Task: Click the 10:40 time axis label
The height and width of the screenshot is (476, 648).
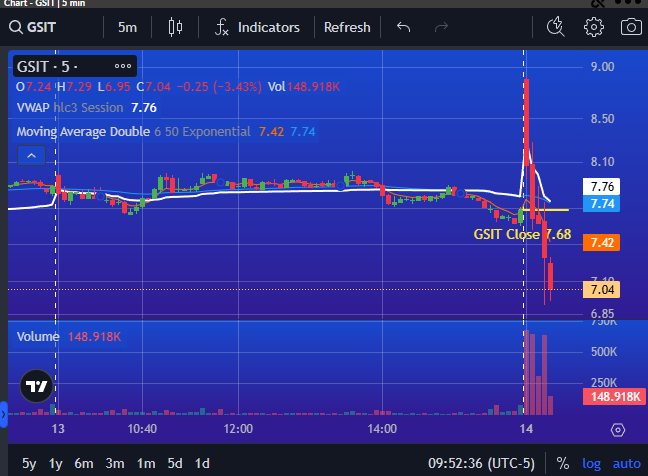Action: (x=142, y=429)
